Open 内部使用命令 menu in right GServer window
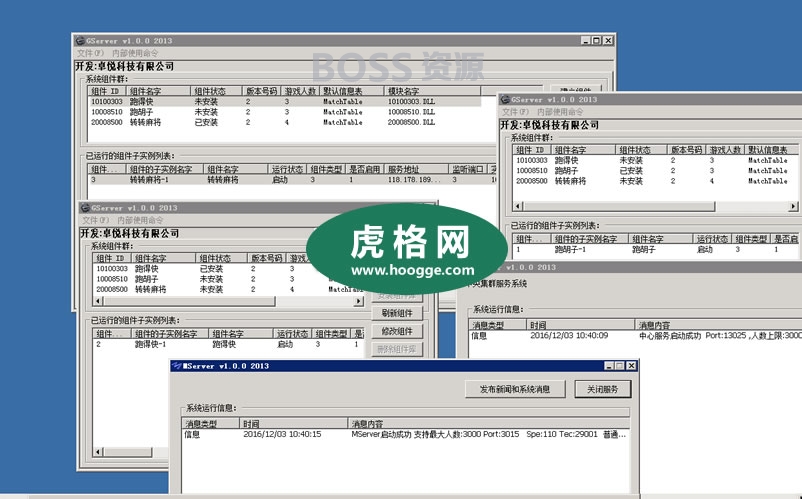 (x=560, y=111)
